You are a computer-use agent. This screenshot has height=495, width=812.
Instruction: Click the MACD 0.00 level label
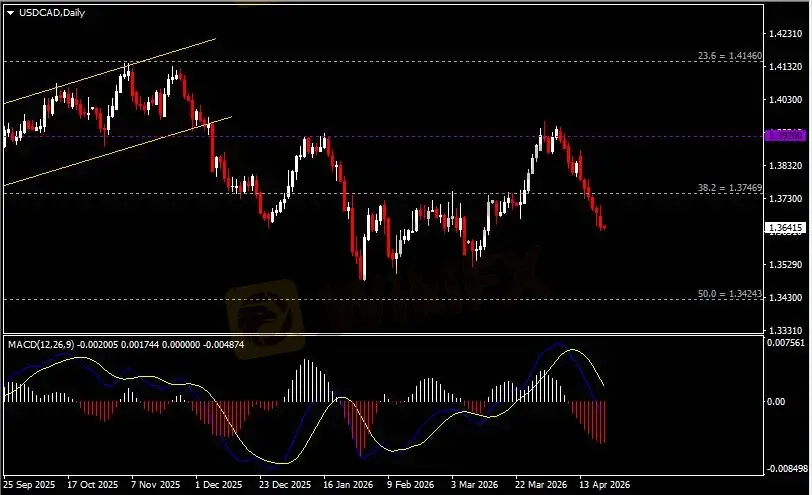pyautogui.click(x=776, y=402)
